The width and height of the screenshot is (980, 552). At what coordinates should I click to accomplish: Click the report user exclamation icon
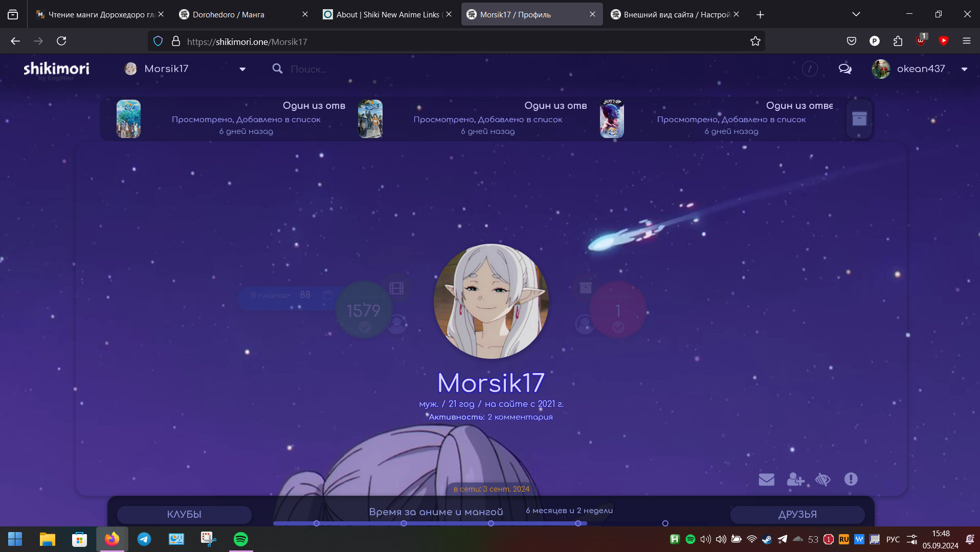click(x=851, y=479)
